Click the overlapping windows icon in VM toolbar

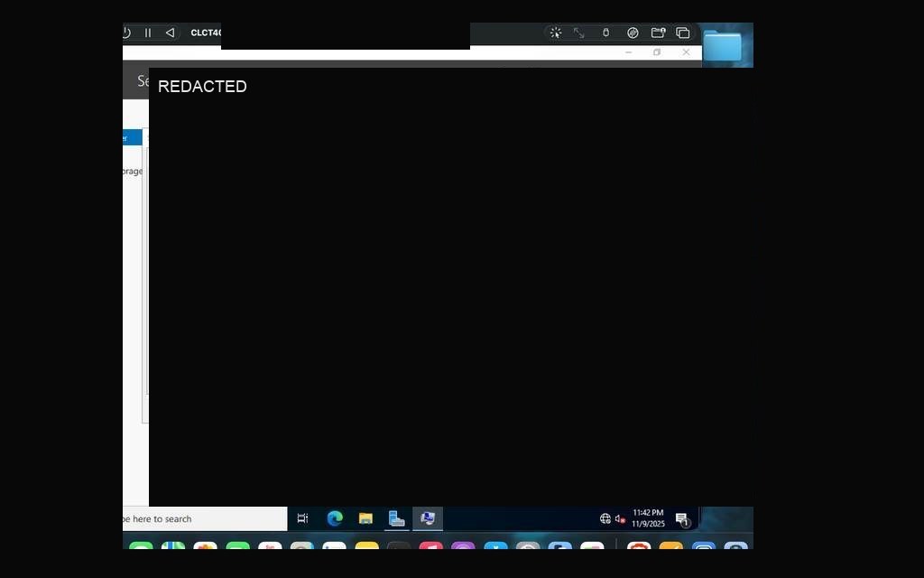coord(682,33)
